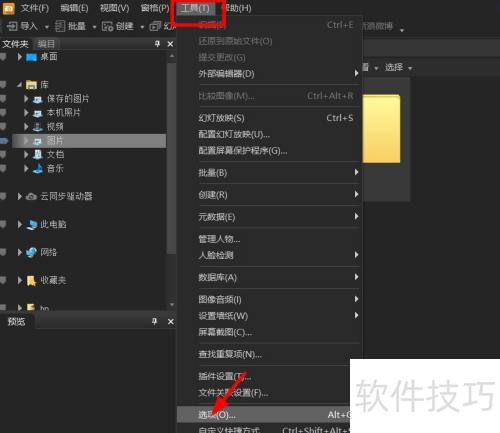The image size is (500, 433).
Task: Click the 本机照片 folder icon
Action: [x=38, y=113]
